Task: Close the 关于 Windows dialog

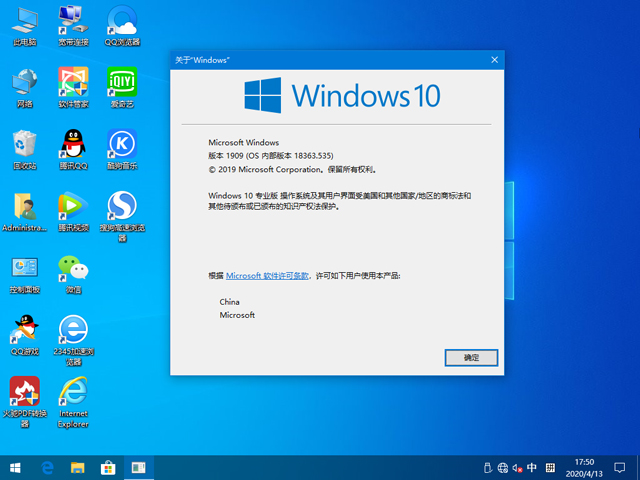Action: coord(495,60)
